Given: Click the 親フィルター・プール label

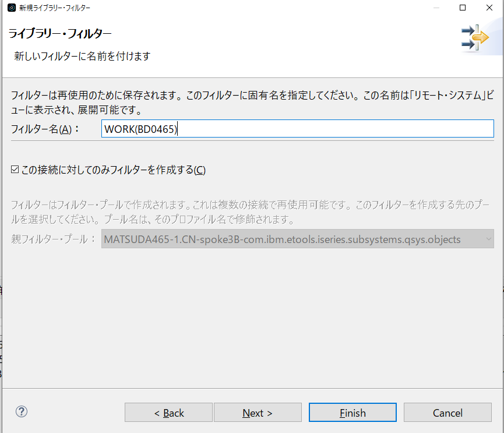Looking at the screenshot, I should point(54,239).
